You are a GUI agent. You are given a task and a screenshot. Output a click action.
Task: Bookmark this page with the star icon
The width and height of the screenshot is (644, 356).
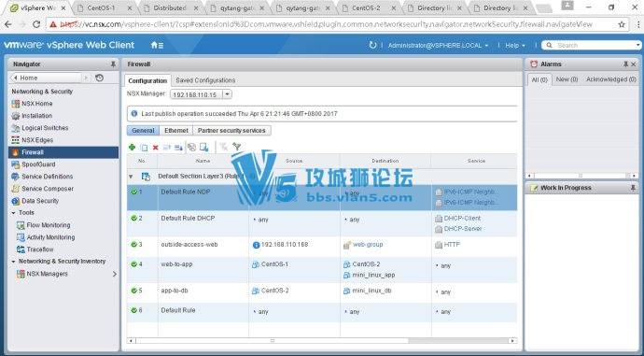coord(622,24)
